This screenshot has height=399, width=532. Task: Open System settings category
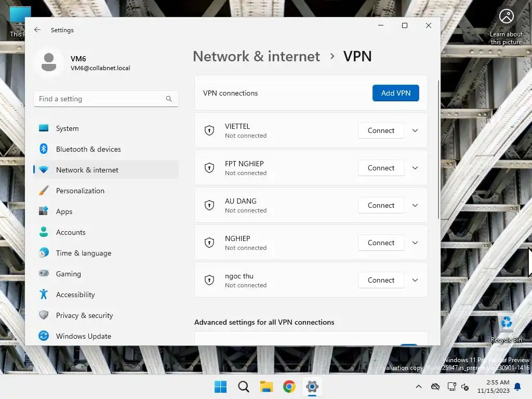tap(106, 128)
